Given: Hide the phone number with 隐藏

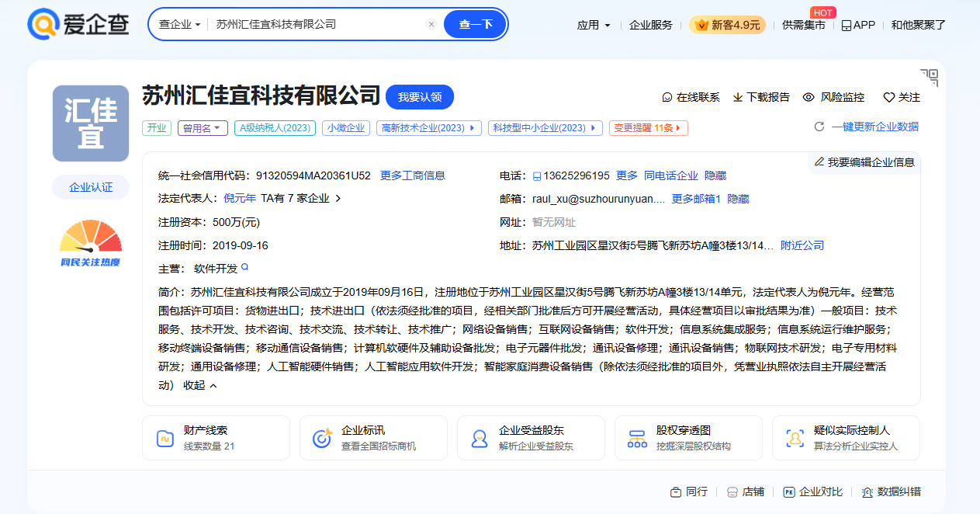Looking at the screenshot, I should pyautogui.click(x=715, y=175).
